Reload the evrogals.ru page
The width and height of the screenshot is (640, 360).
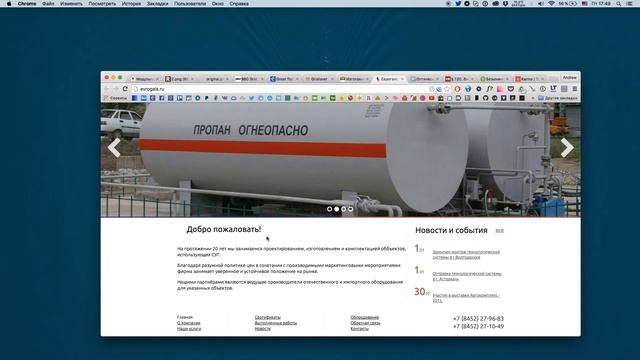pos(125,89)
